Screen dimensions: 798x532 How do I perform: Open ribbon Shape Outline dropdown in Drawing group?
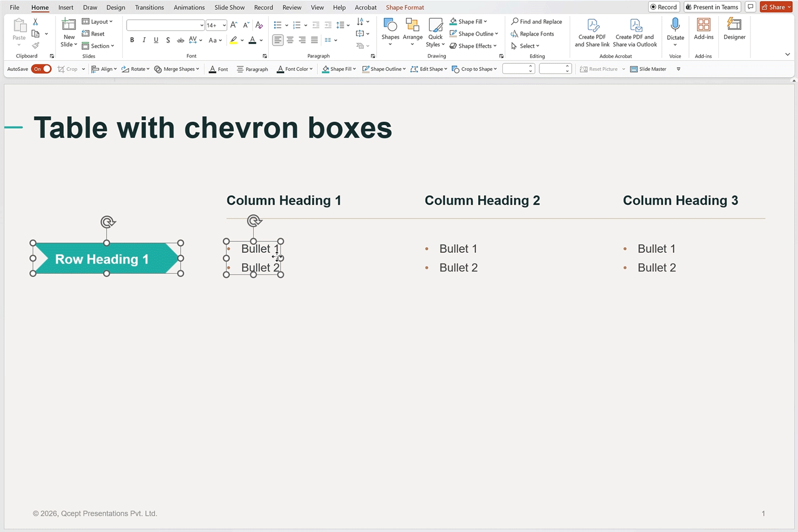tap(473, 34)
